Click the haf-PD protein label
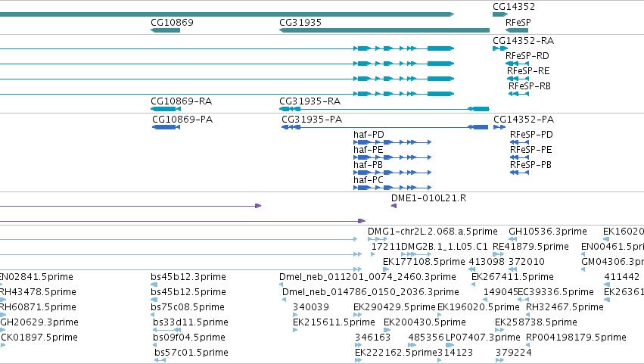644x364 pixels. (x=369, y=135)
